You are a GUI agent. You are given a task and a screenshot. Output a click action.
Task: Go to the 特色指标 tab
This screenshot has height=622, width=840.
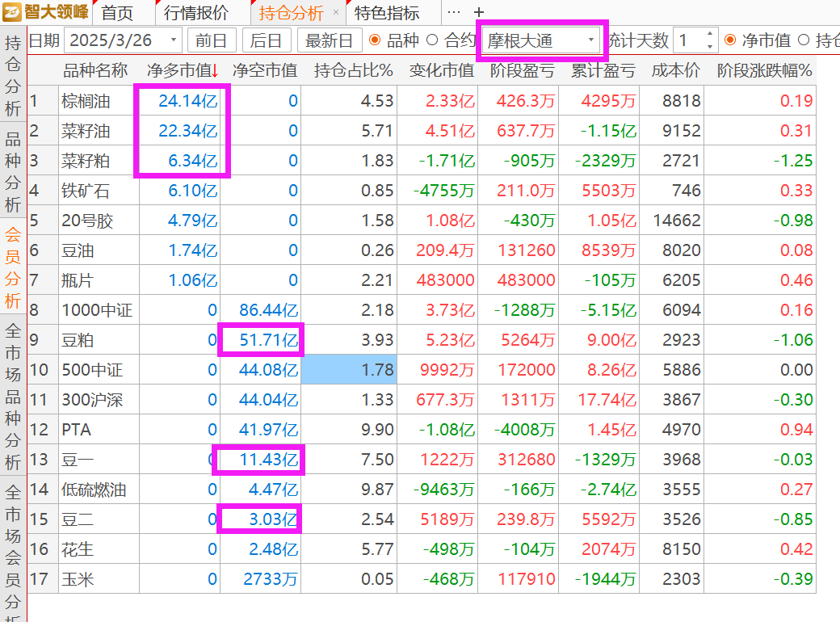pos(387,12)
